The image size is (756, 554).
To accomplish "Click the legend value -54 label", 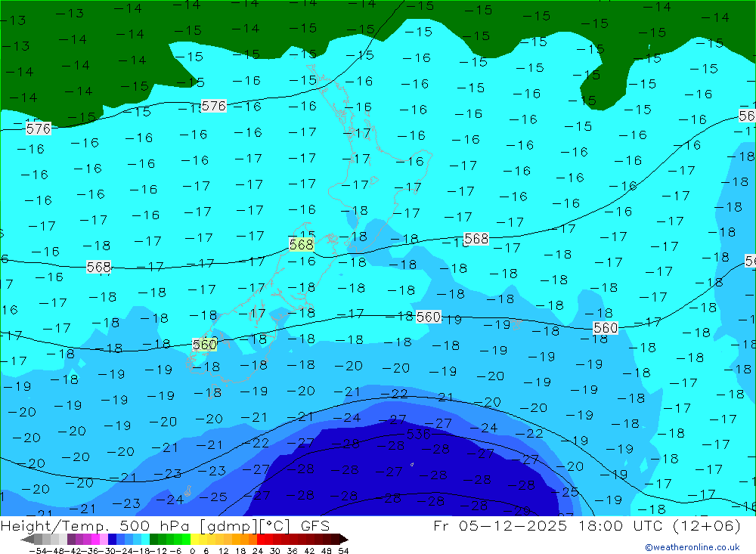I will click(38, 551).
